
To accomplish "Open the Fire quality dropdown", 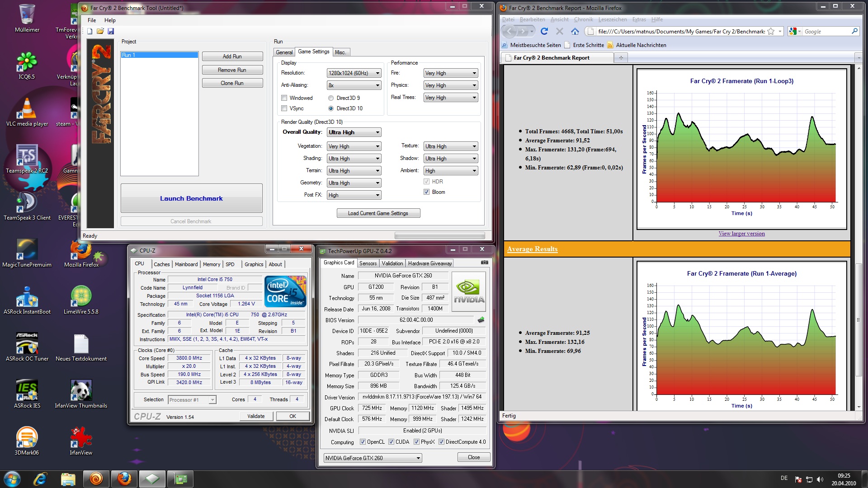I will (451, 73).
